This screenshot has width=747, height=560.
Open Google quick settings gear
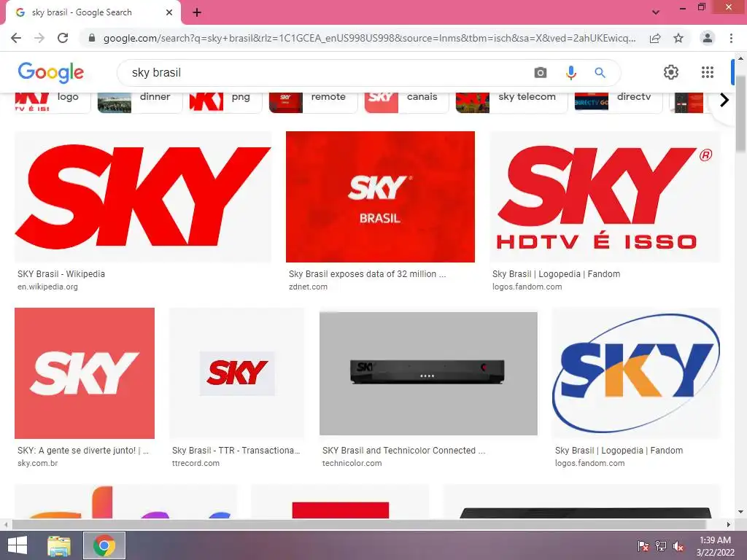click(671, 72)
